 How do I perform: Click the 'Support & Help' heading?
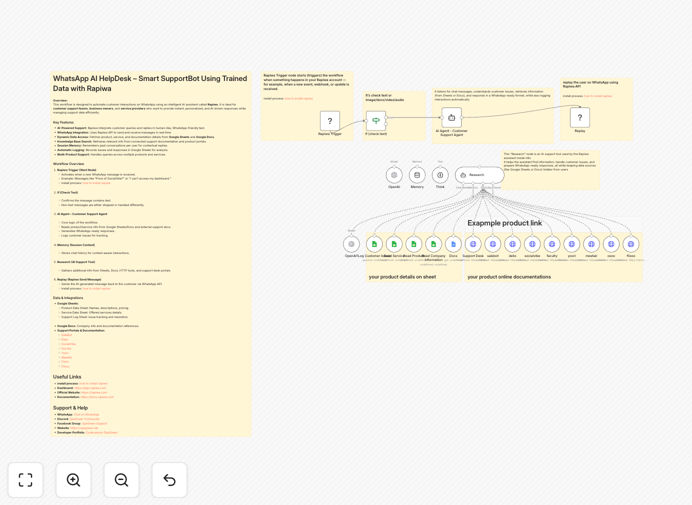[x=71, y=408]
